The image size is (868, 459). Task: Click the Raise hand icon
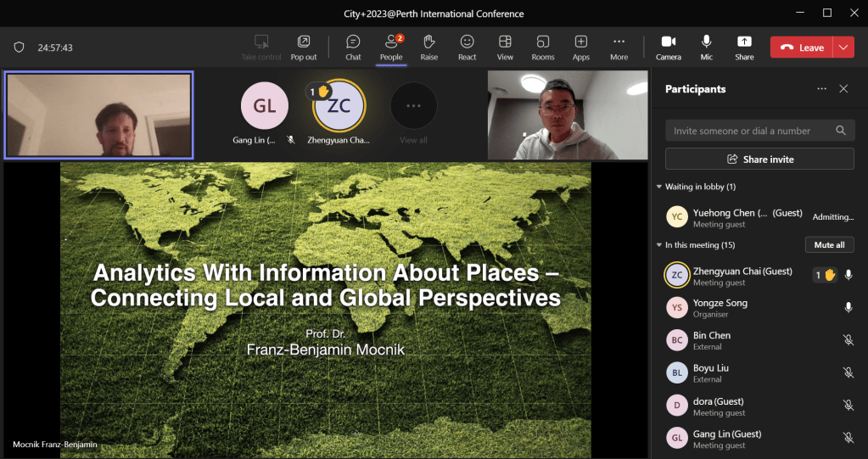pyautogui.click(x=428, y=48)
